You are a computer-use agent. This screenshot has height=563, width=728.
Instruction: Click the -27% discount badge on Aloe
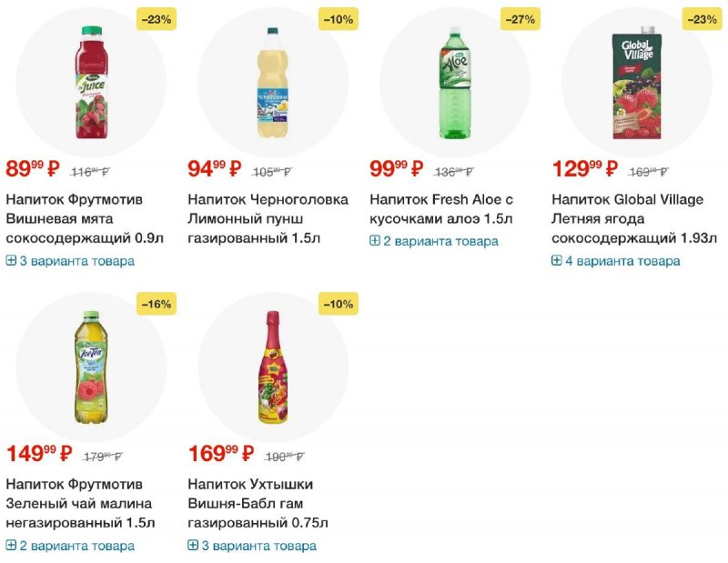520,19
